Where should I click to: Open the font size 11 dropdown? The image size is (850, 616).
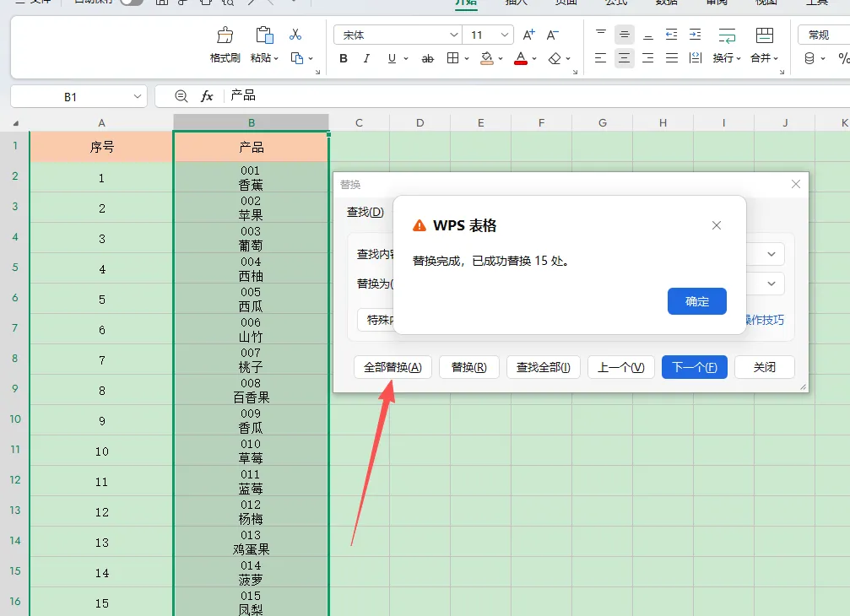coord(505,35)
